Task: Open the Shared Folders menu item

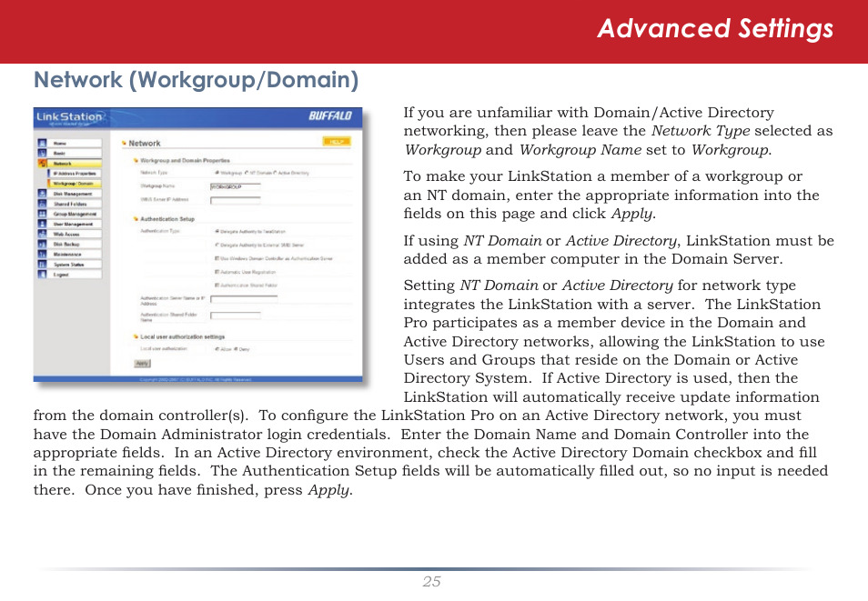Action: point(75,204)
